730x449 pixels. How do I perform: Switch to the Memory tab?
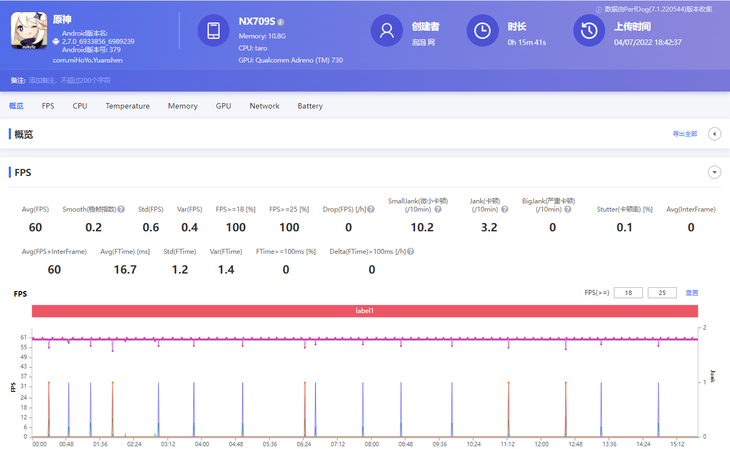182,106
